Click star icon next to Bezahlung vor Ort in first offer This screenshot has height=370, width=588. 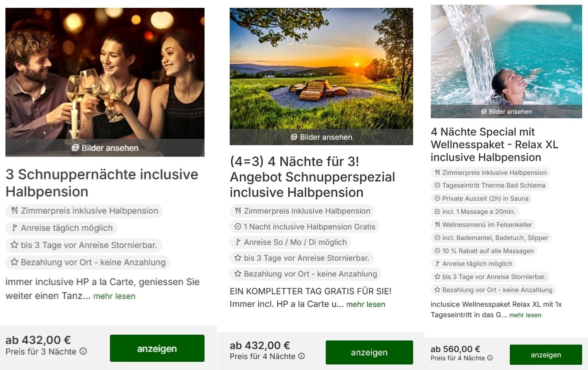(15, 262)
